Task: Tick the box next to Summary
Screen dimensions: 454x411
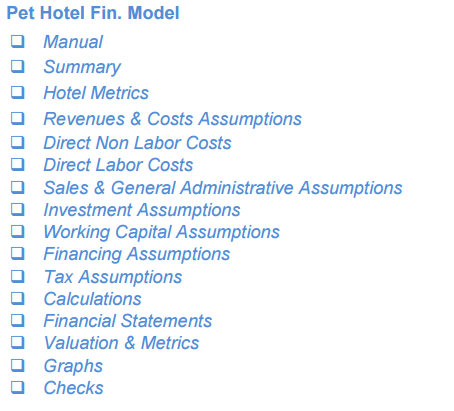Action: [18, 66]
